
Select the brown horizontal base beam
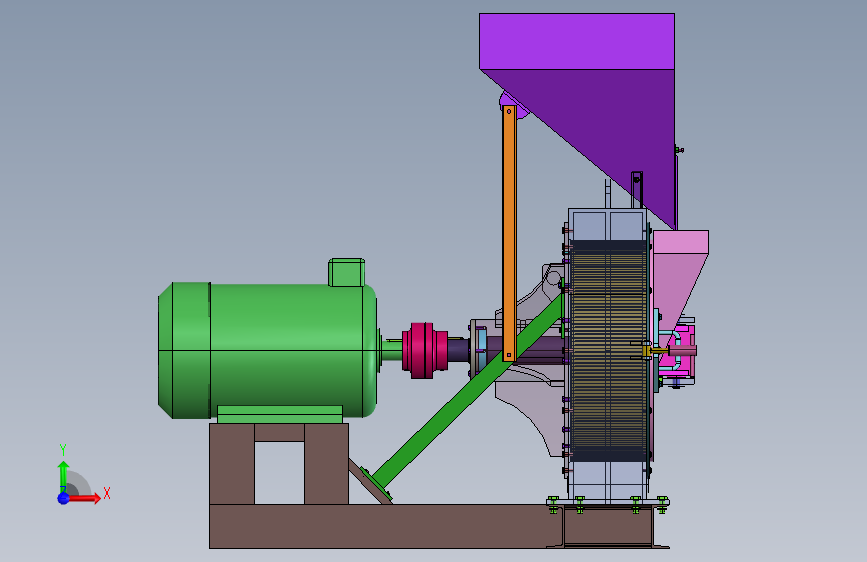pos(387,526)
